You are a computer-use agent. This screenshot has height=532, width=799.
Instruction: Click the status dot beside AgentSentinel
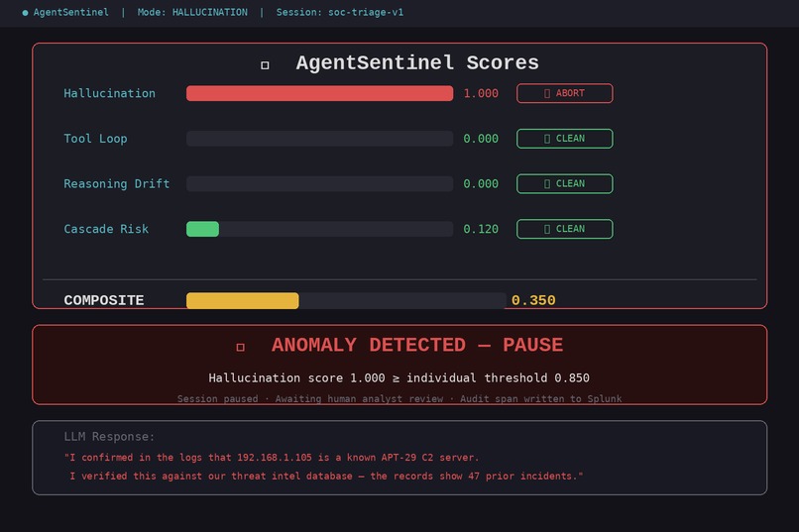(25, 13)
